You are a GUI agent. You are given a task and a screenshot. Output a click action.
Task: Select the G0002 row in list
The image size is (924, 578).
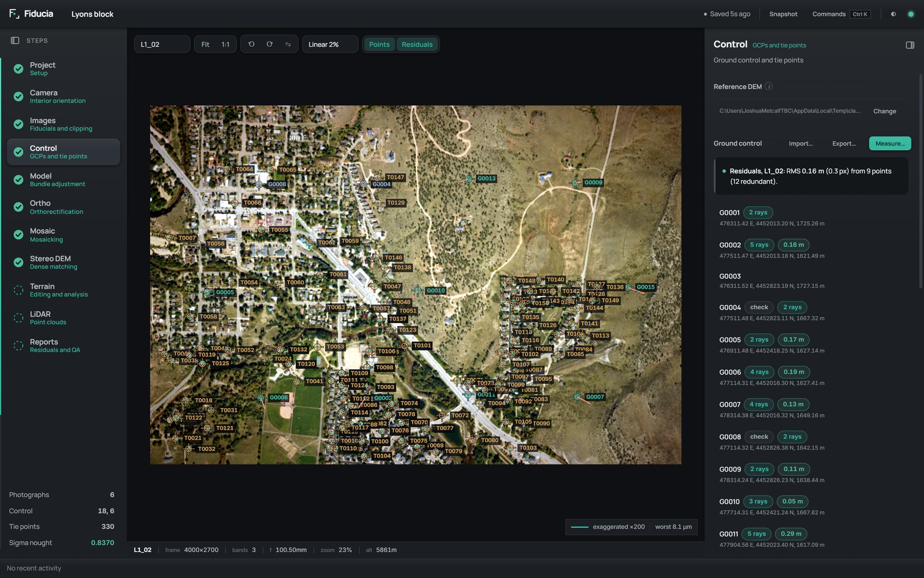point(811,250)
